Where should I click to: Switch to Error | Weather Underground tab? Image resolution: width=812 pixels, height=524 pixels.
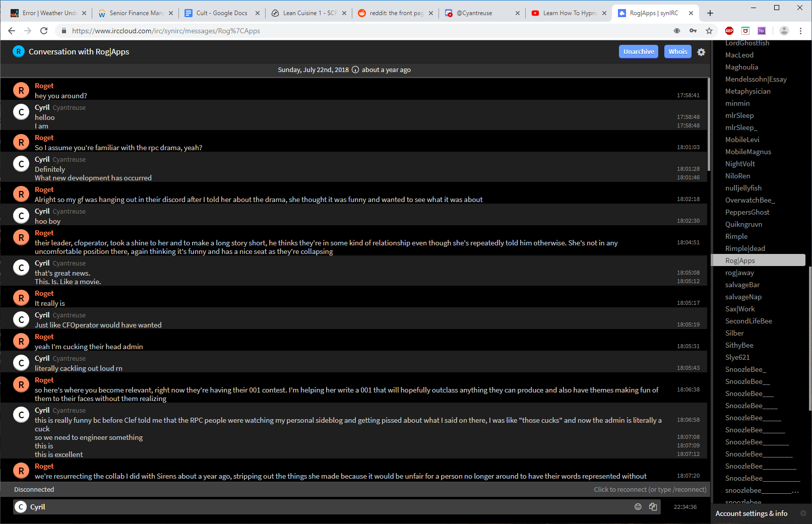click(49, 13)
